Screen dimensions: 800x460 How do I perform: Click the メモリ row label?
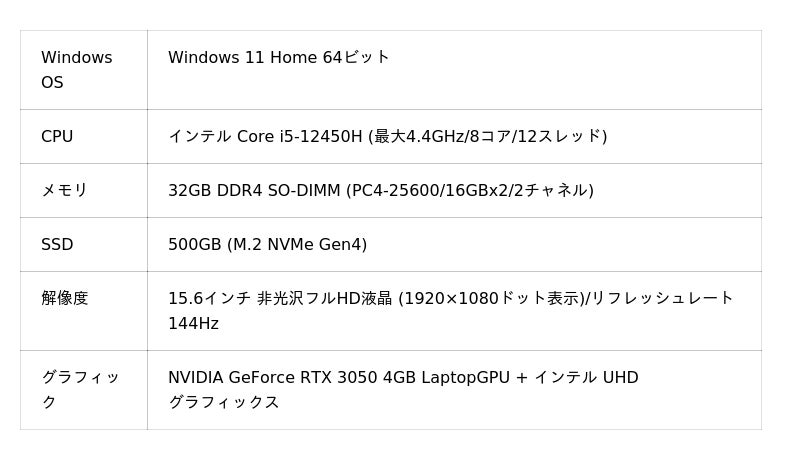click(x=64, y=191)
